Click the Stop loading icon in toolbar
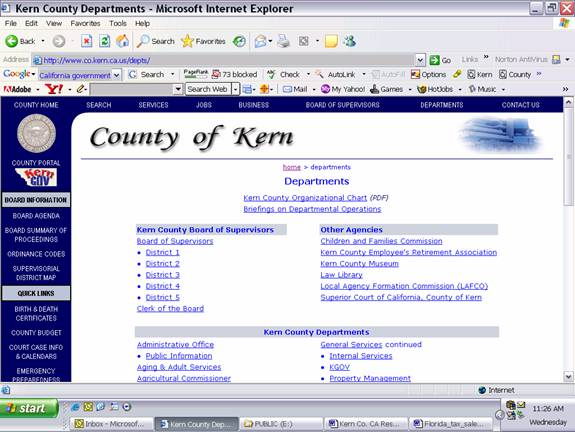Image resolution: width=575 pixels, height=432 pixels. pos(86,41)
